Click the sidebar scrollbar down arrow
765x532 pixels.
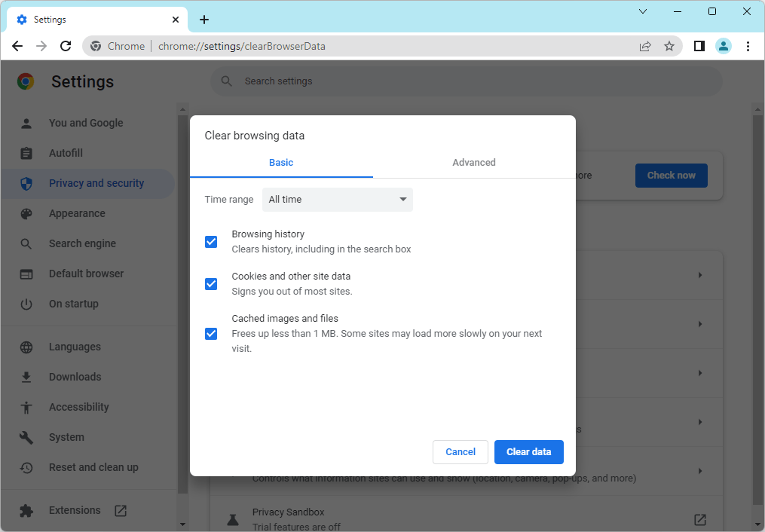click(182, 524)
